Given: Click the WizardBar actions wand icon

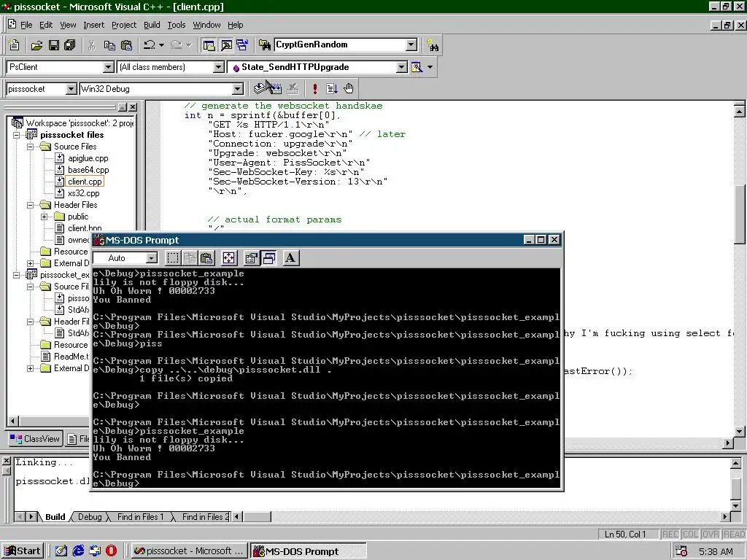Looking at the screenshot, I should click(417, 67).
